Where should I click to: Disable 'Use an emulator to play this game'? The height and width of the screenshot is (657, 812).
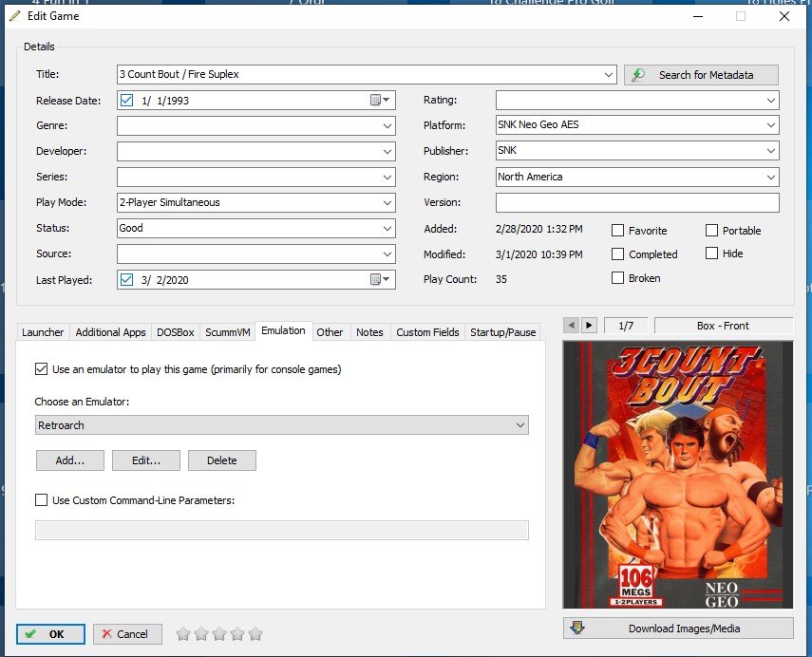pyautogui.click(x=41, y=369)
